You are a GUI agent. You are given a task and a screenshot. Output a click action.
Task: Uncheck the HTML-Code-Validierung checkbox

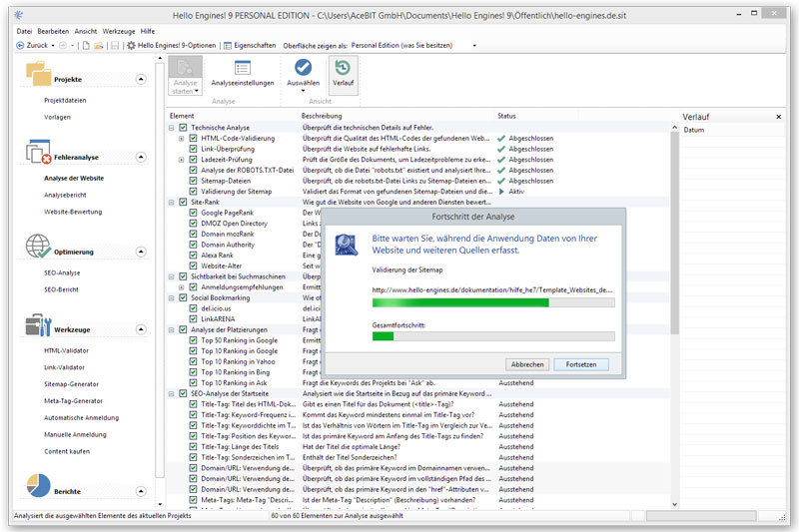click(x=193, y=139)
